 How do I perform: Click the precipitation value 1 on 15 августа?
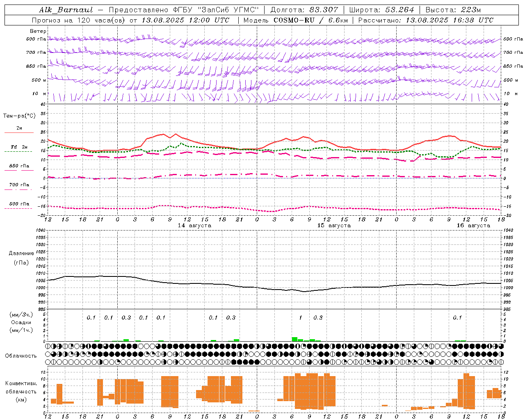click(x=300, y=317)
